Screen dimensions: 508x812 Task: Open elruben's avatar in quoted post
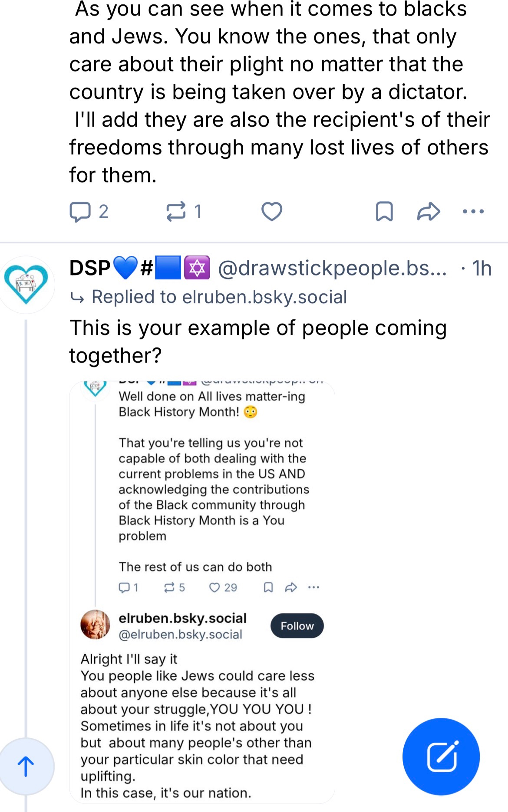point(96,625)
